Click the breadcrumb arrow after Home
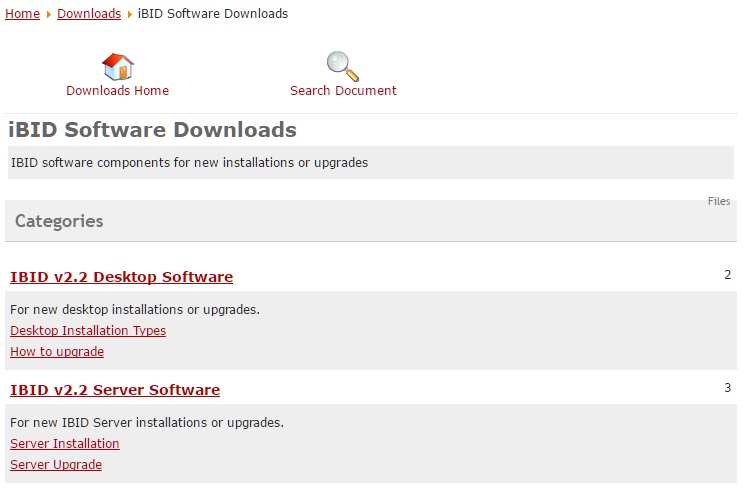The image size is (743, 491). (x=48, y=14)
